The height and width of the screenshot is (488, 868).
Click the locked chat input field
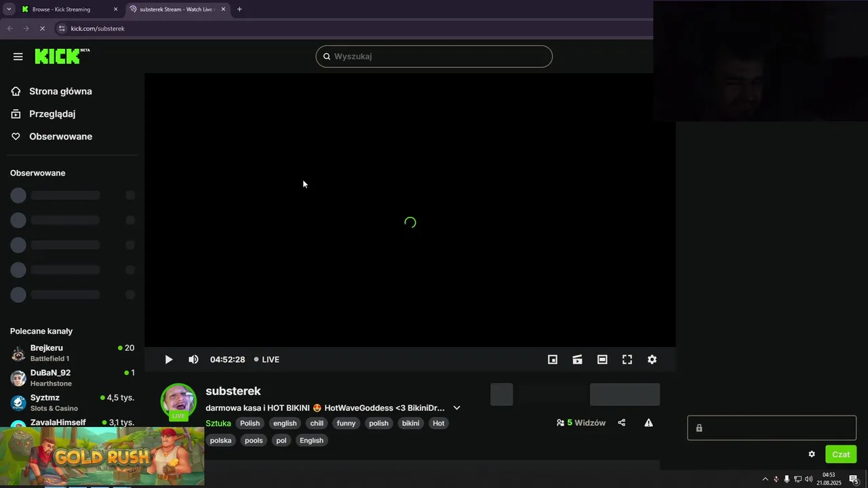click(x=772, y=428)
